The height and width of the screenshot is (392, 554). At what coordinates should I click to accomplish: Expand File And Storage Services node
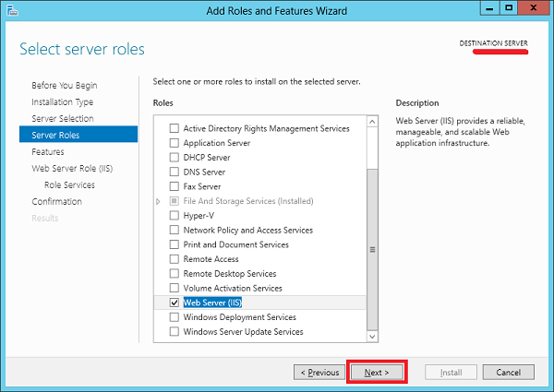tap(159, 201)
